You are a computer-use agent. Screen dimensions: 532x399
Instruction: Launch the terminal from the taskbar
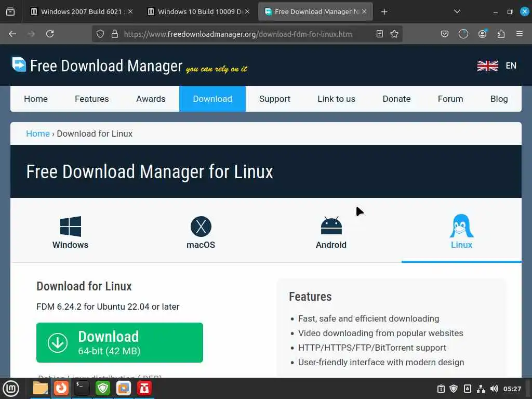[x=82, y=388]
